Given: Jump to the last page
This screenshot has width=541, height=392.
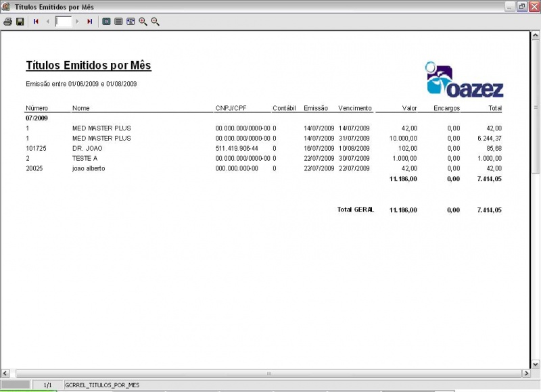Looking at the screenshot, I should (90, 22).
